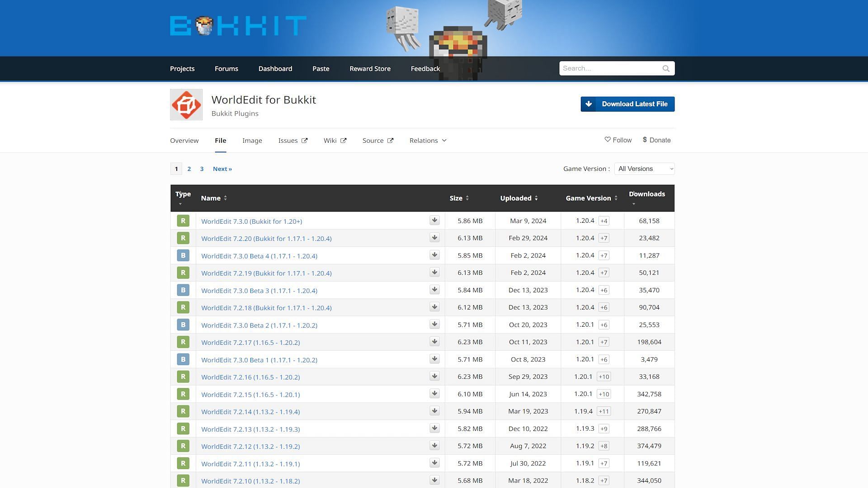
Task: Click the download arrow for WorldEdit 7.3.0 (Bukkit for 1.20+)
Action: click(x=434, y=221)
